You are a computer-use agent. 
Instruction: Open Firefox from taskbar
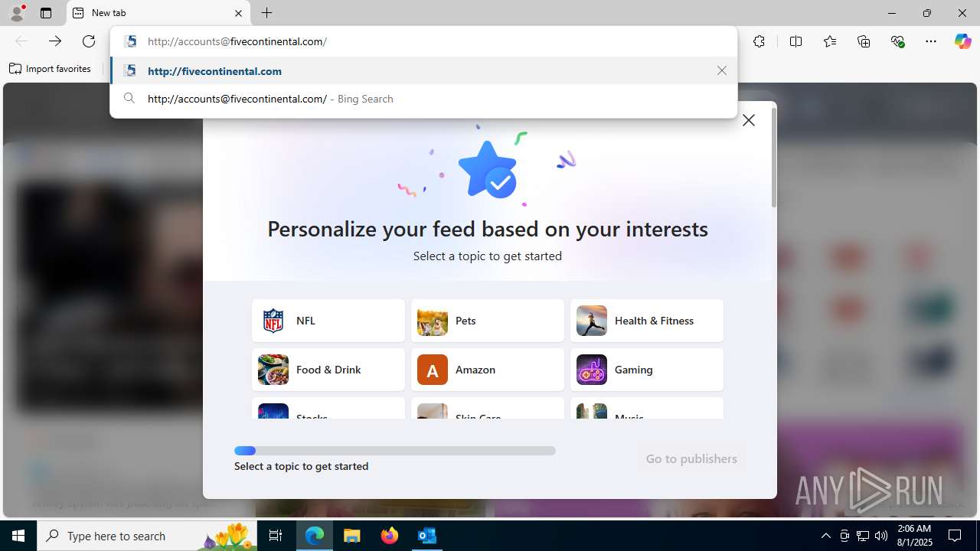coord(390,536)
